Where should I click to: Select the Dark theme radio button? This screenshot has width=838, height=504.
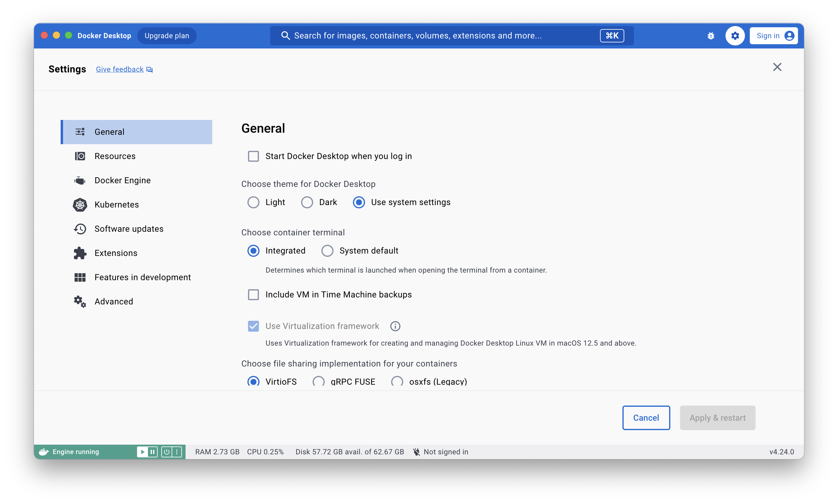coord(307,202)
